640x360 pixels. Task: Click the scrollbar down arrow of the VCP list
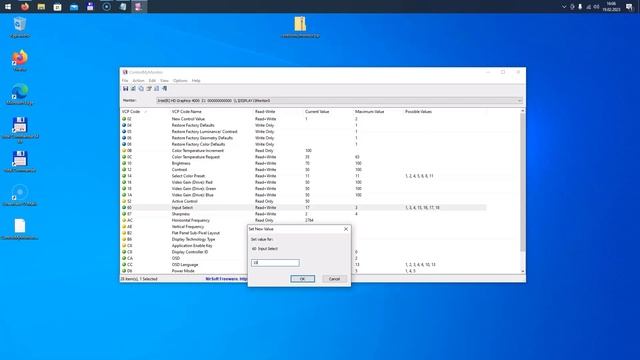522,271
